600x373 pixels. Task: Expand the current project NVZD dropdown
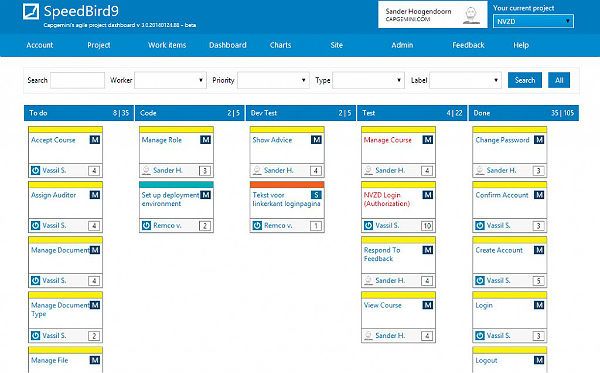[x=533, y=21]
